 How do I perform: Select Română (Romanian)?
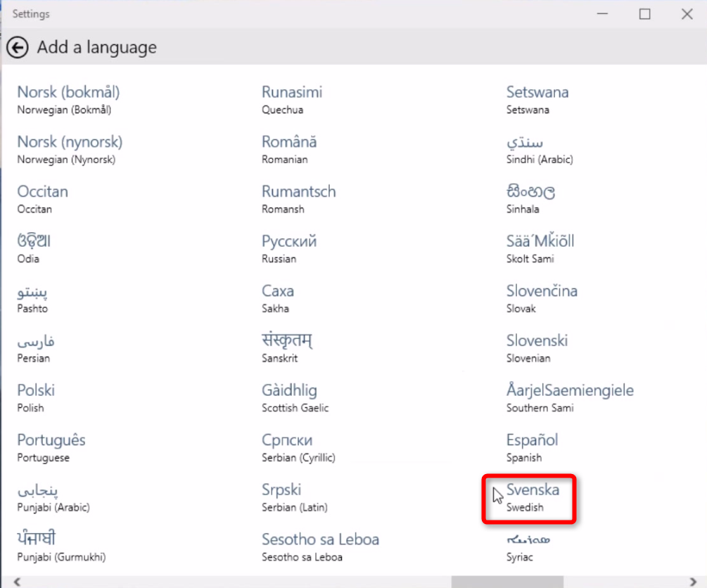[289, 150]
